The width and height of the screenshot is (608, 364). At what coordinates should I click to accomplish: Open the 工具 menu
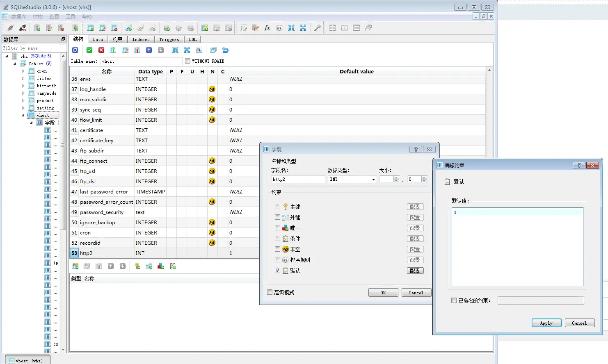pyautogui.click(x=71, y=16)
